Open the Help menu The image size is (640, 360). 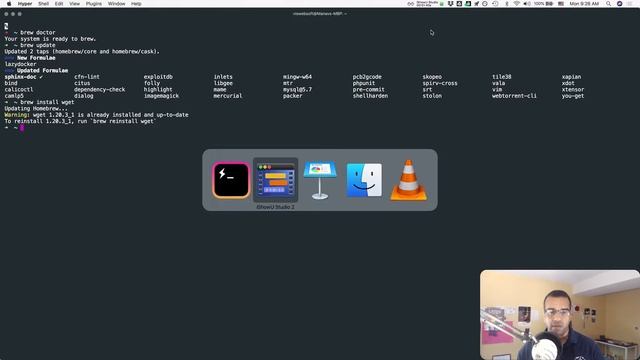[136, 4]
